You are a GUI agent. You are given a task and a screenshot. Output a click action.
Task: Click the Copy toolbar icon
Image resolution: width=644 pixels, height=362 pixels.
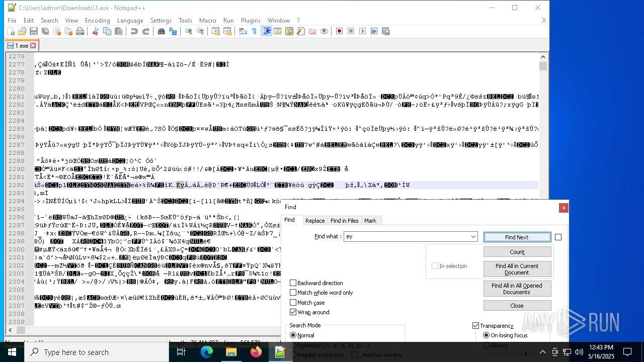click(107, 31)
